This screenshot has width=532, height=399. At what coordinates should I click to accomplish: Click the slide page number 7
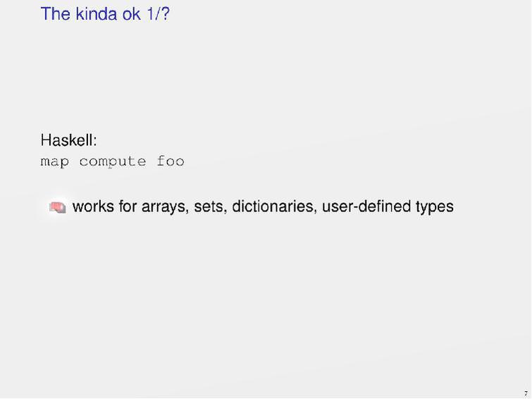coord(526,393)
